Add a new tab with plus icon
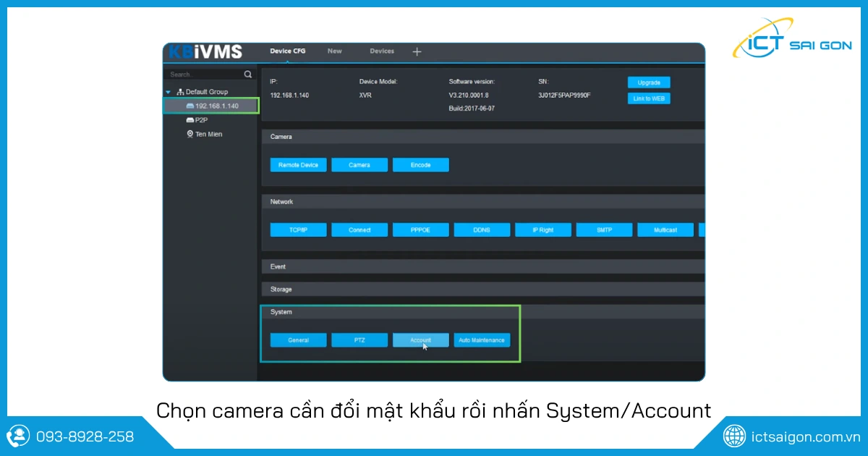The image size is (868, 456). [417, 51]
